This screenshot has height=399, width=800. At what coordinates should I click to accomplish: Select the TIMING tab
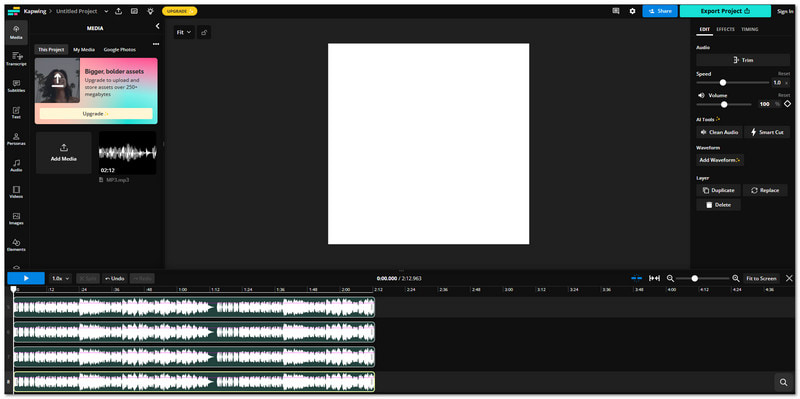[x=749, y=29]
